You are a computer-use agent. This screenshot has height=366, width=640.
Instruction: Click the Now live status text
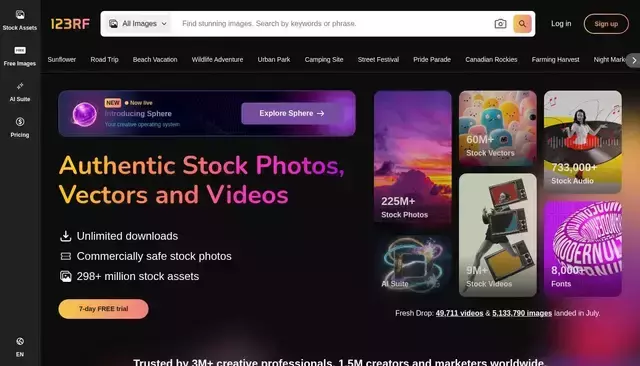(141, 103)
